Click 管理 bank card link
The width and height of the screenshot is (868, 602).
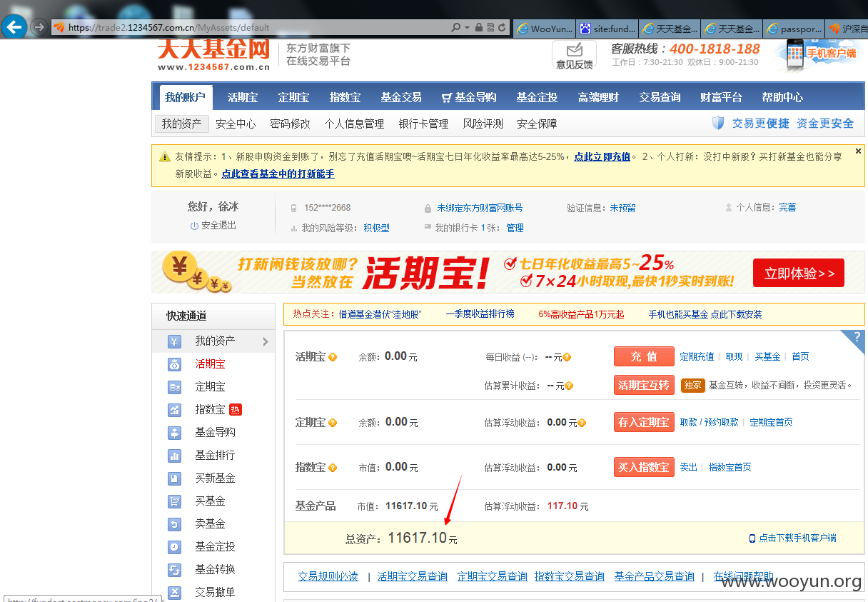pyautogui.click(x=515, y=228)
